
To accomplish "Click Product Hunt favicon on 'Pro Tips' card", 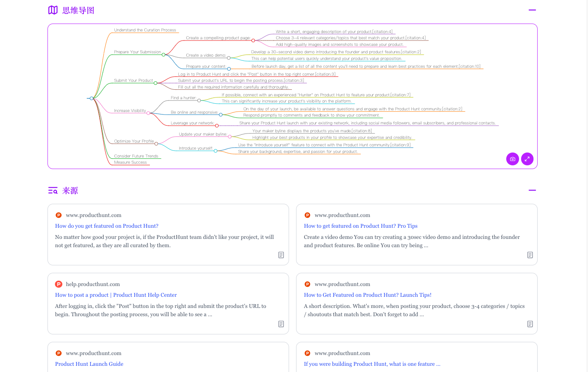I will (307, 215).
